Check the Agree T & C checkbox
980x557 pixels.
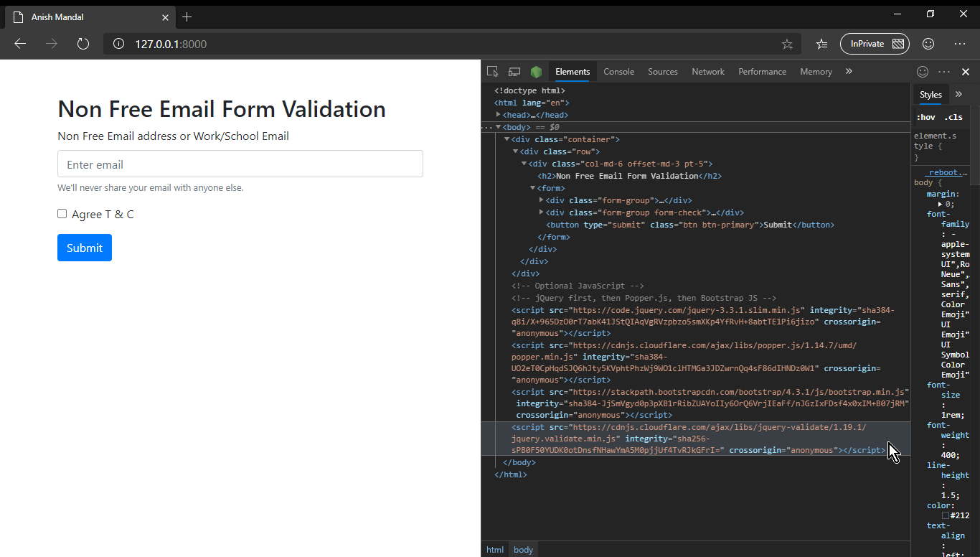[x=62, y=213]
